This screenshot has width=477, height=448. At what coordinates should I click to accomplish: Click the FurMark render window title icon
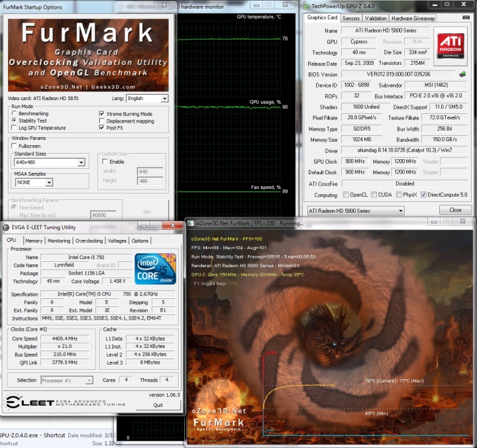point(191,223)
